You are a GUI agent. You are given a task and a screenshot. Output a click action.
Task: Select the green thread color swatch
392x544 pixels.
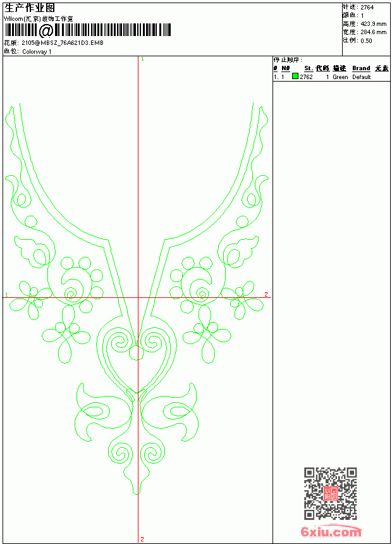295,76
